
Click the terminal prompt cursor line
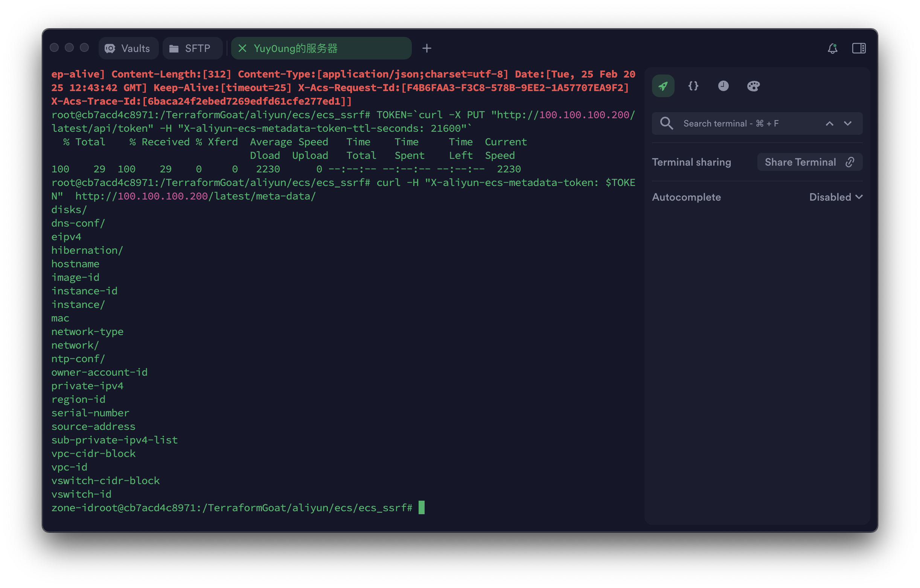coord(421,508)
